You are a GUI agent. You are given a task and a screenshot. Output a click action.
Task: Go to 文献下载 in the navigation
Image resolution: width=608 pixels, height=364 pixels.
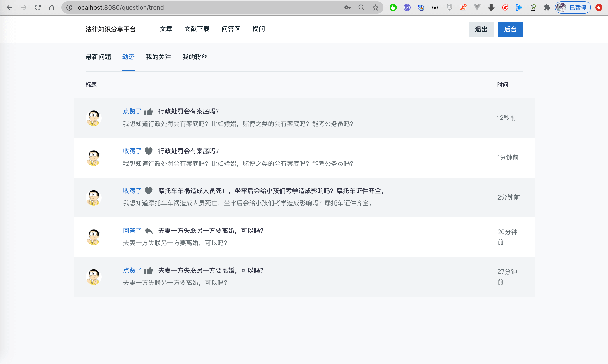tap(197, 29)
